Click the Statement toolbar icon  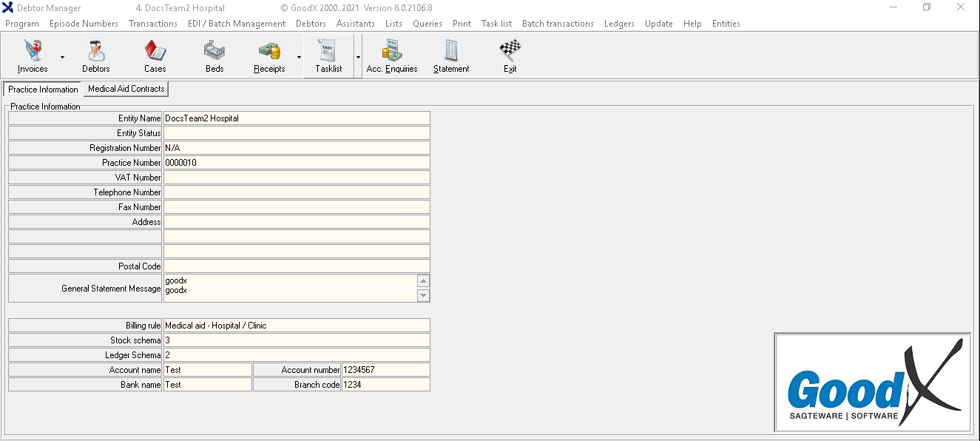(x=451, y=56)
